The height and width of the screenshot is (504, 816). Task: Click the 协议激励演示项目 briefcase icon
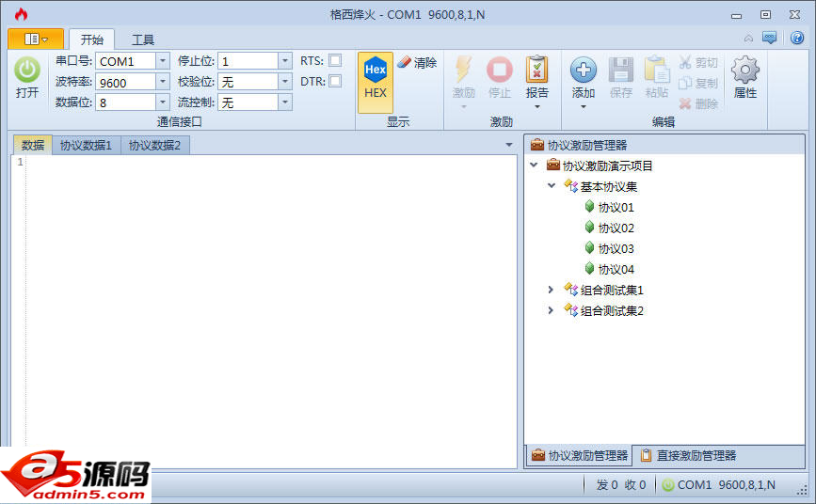point(553,165)
